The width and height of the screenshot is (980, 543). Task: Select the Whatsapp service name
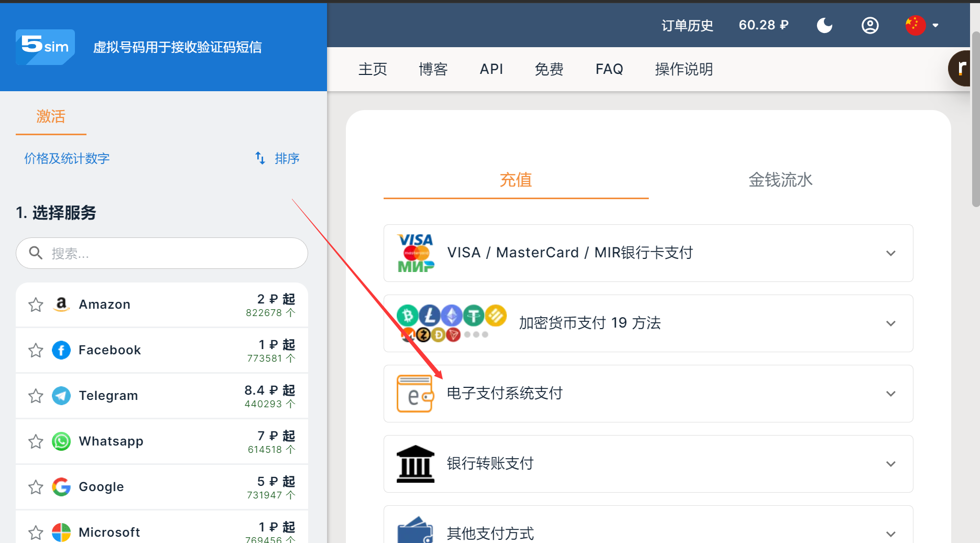pos(111,441)
